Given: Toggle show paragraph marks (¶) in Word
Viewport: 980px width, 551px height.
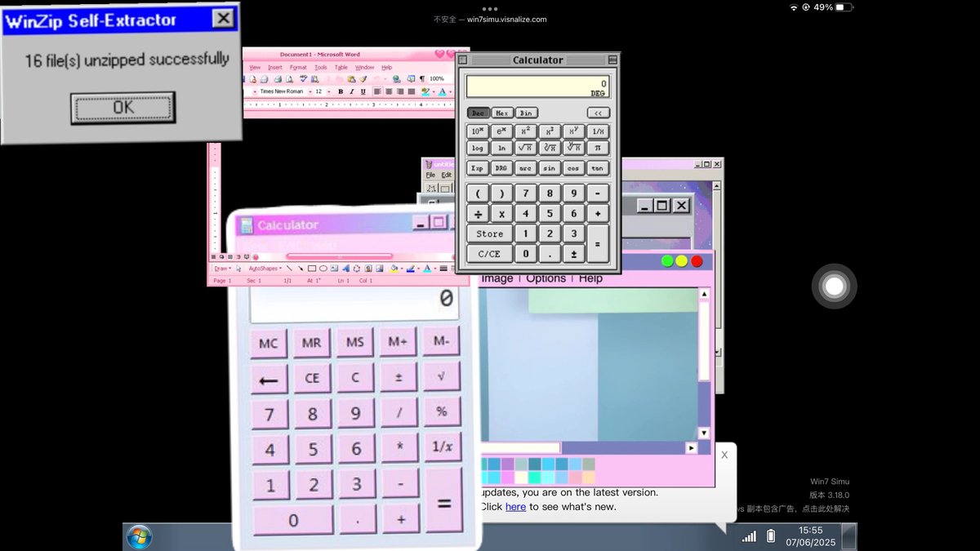Looking at the screenshot, I should pyautogui.click(x=422, y=78).
